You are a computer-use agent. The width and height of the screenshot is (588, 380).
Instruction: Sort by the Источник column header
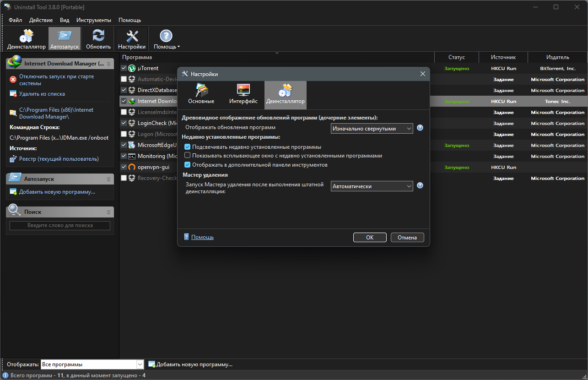coord(503,57)
